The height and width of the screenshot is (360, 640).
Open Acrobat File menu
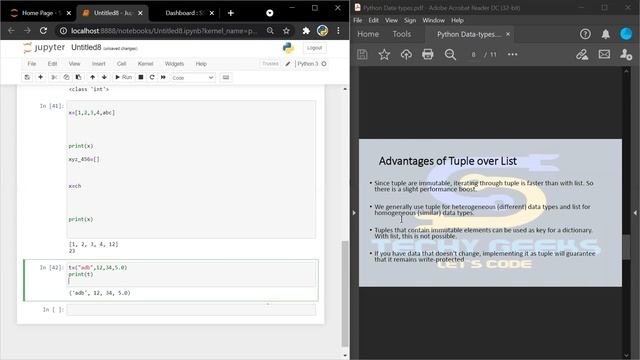tap(358, 20)
